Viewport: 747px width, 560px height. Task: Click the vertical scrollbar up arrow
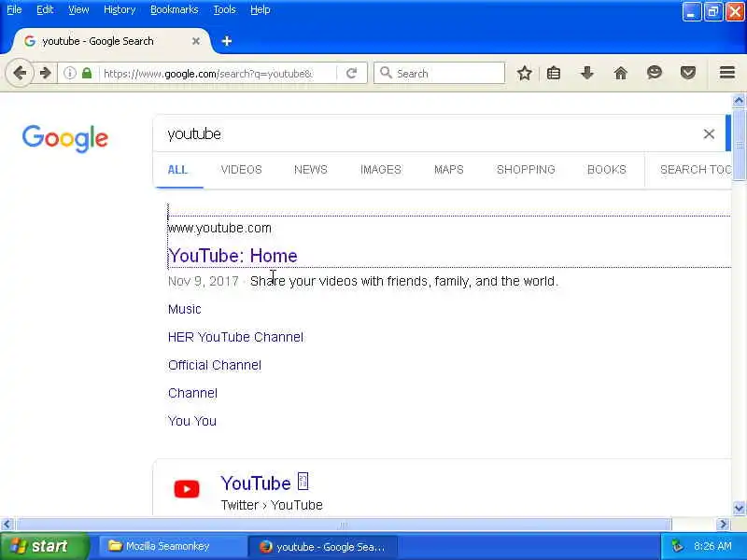(739, 101)
